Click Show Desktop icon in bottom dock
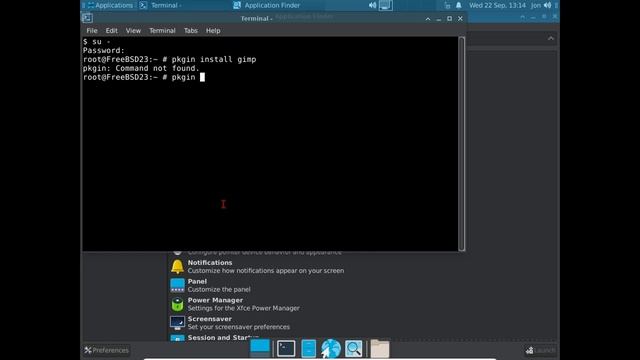 (260, 348)
